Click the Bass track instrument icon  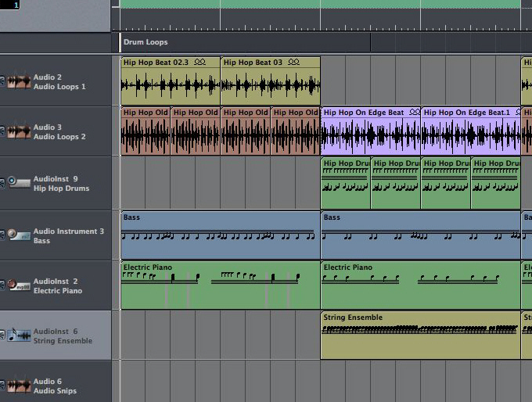(19, 235)
